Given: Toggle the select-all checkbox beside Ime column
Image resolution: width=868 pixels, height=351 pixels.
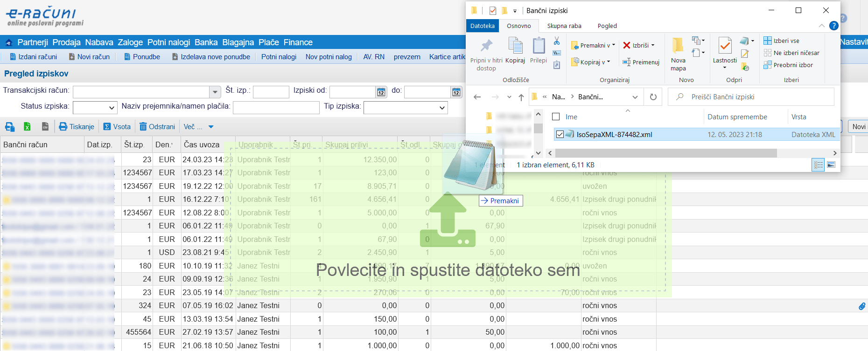Looking at the screenshot, I should point(556,117).
